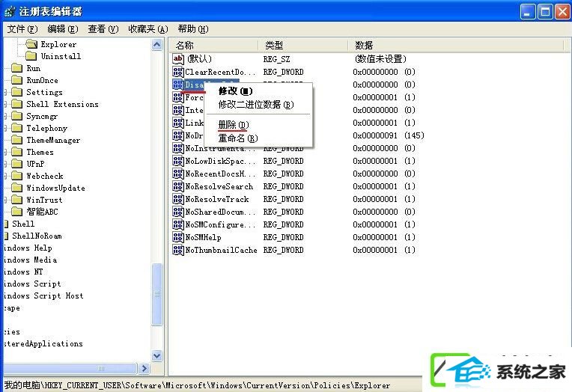Image resolution: width=572 pixels, height=392 pixels.
Task: Expand the Webcheck tree node
Action: [5, 176]
